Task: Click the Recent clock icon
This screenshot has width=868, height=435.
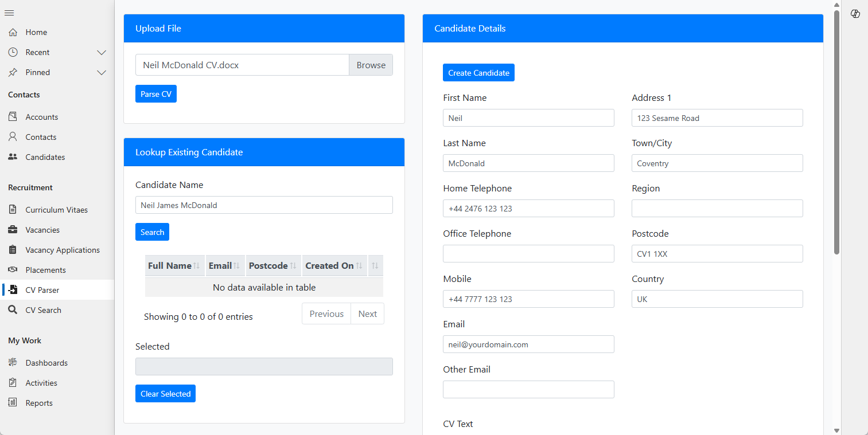Action: tap(13, 52)
